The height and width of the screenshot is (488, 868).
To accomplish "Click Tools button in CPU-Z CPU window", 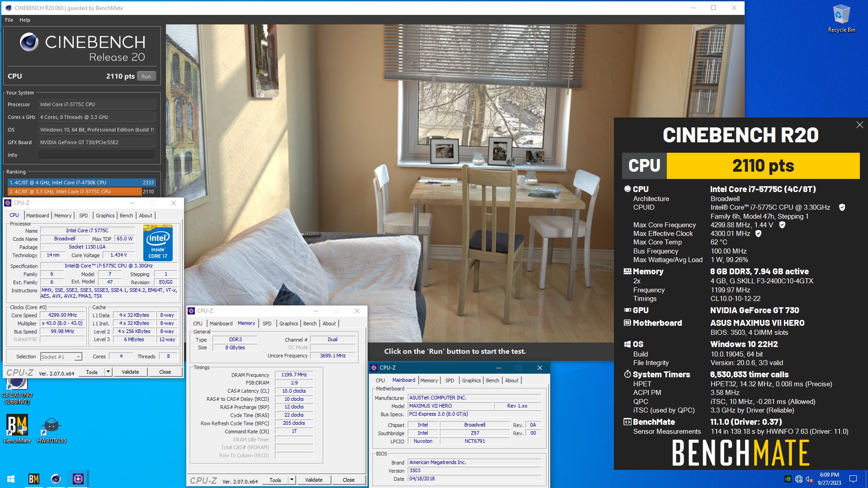I will tap(92, 372).
